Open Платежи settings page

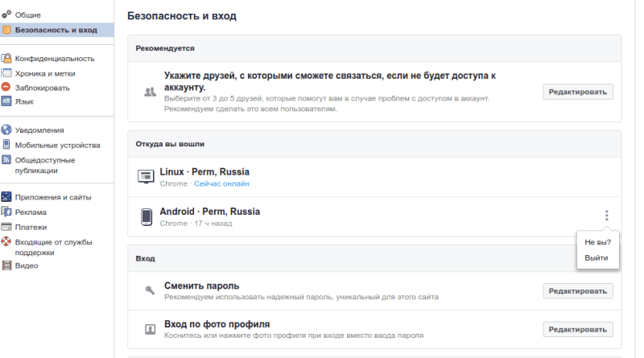pos(31,227)
